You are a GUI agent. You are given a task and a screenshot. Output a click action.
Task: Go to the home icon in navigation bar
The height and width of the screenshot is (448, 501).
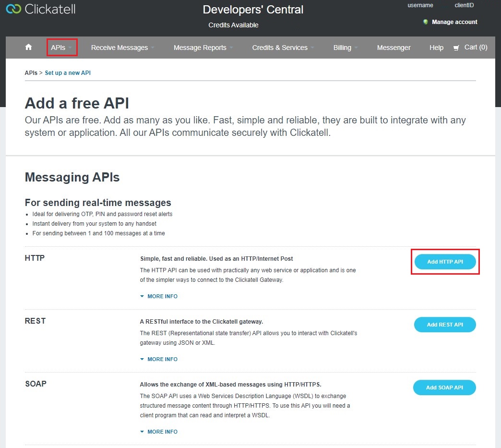pyautogui.click(x=28, y=47)
